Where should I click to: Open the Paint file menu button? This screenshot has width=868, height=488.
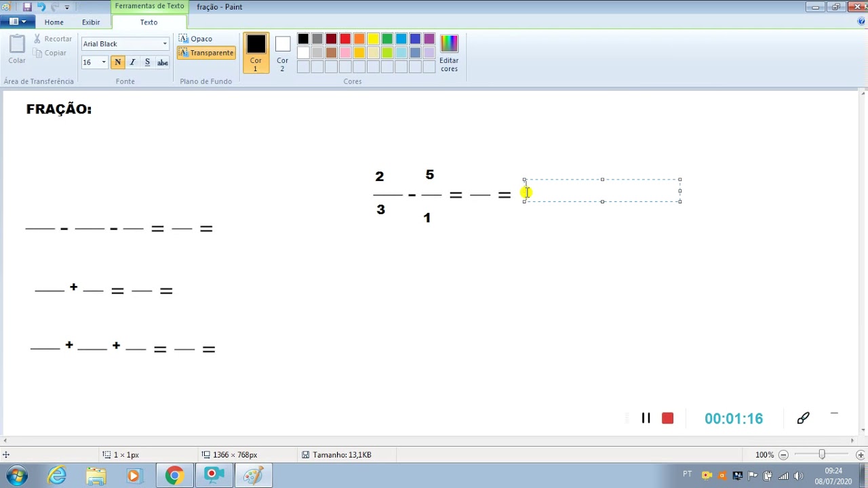click(18, 22)
